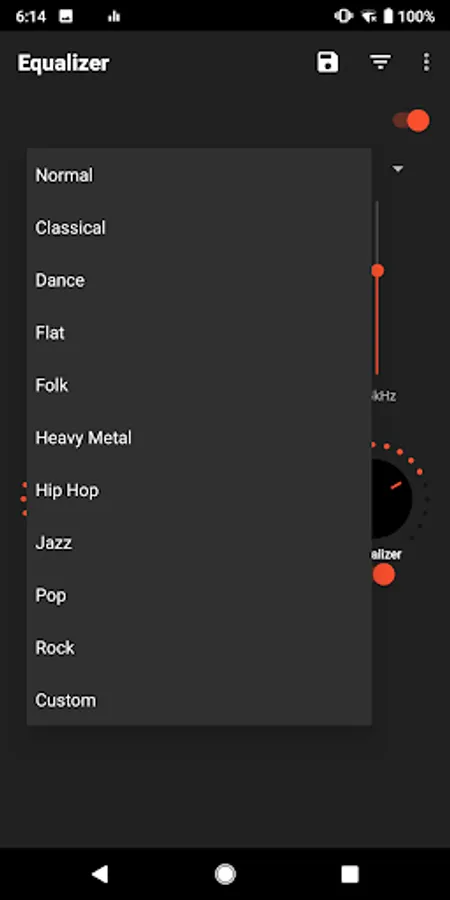450x900 pixels.
Task: Choose the Classical preset
Action: (199, 228)
